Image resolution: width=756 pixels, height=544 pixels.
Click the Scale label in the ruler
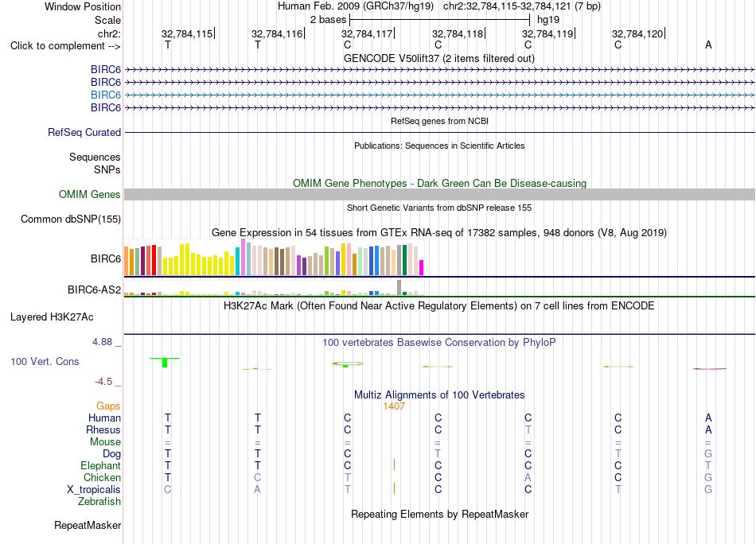[107, 20]
